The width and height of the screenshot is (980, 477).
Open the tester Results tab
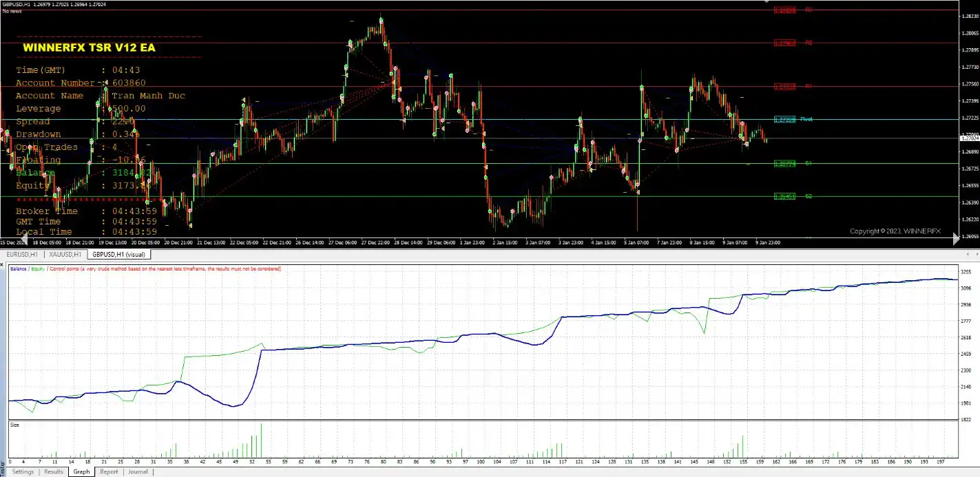[54, 472]
